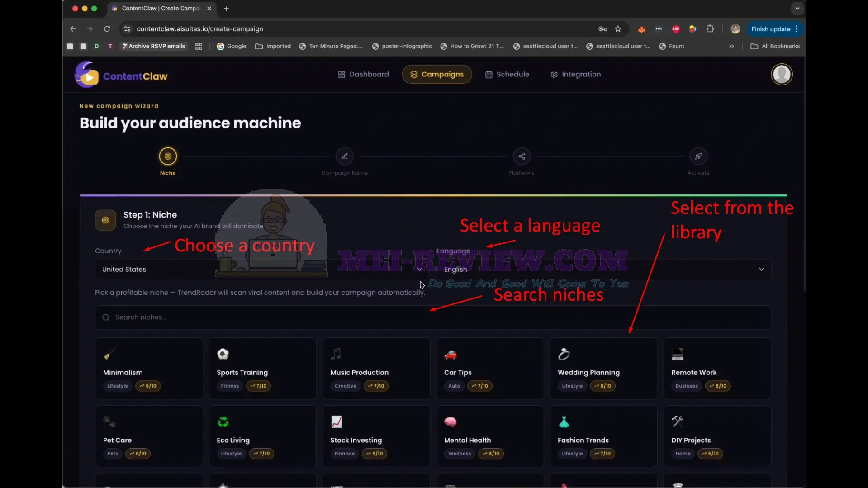View site information icon in address bar
The height and width of the screenshot is (488, 868).
[x=127, y=29]
